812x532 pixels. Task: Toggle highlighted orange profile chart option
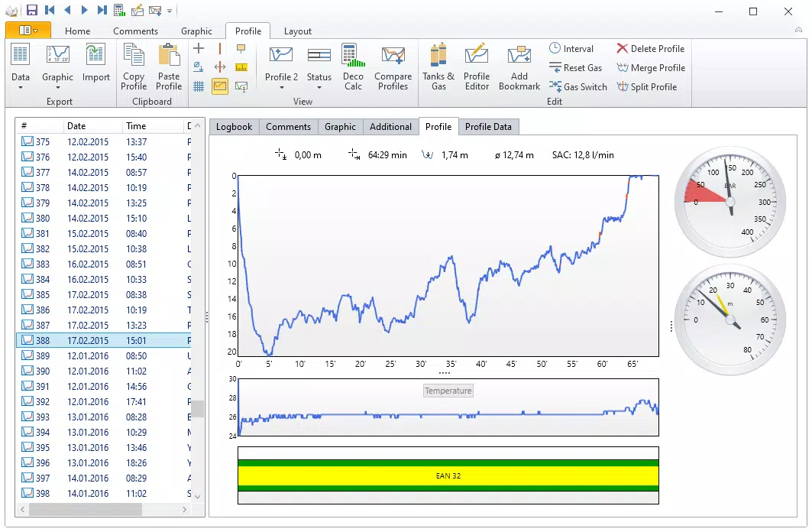219,86
